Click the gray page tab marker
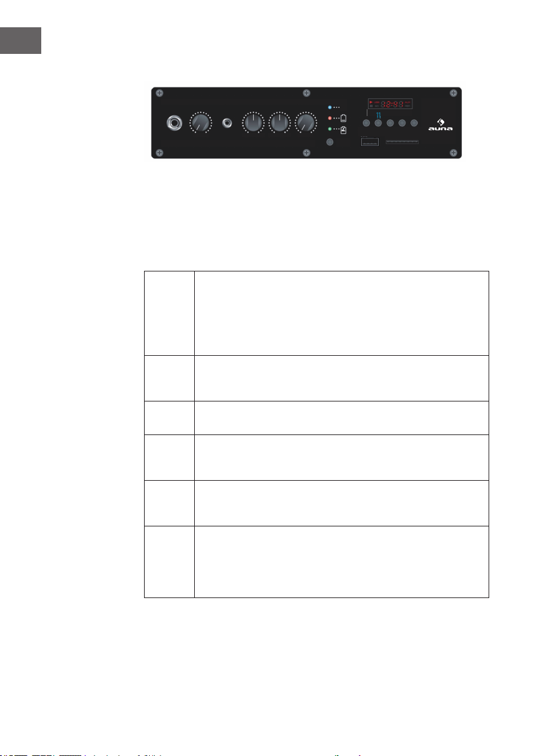 [20, 41]
